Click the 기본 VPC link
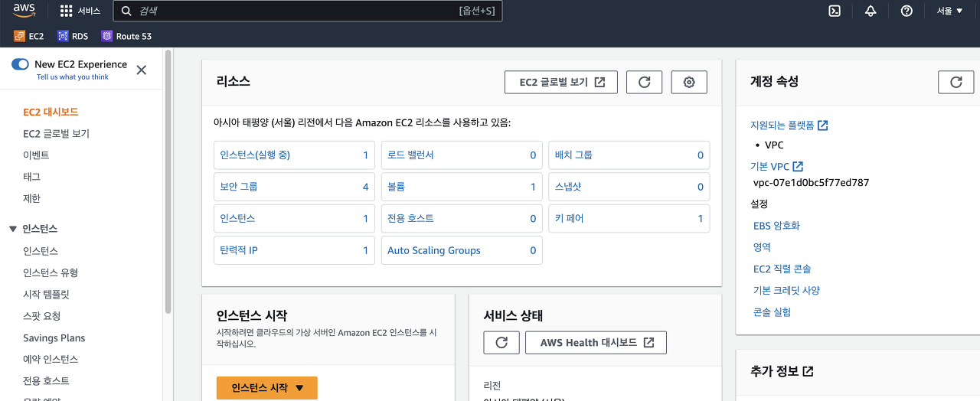Image resolution: width=980 pixels, height=401 pixels. pos(776,166)
